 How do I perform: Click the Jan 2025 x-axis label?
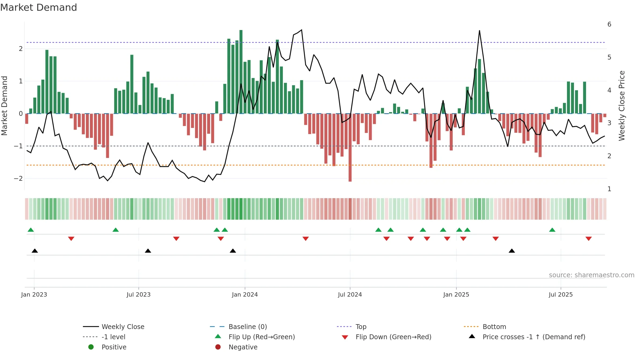point(456,295)
